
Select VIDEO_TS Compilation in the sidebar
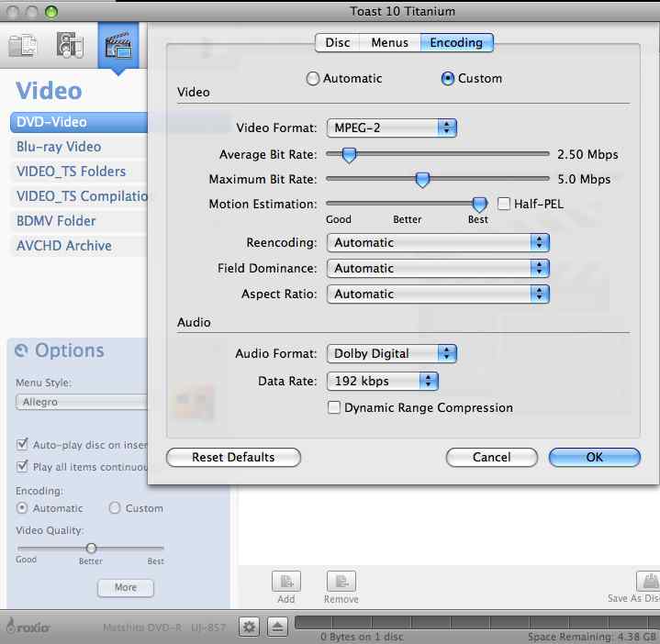pos(79,196)
